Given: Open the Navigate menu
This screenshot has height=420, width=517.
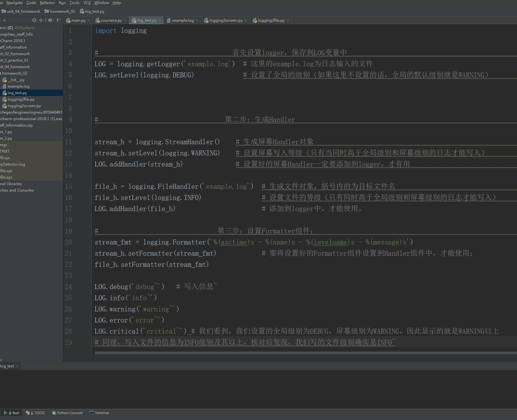Looking at the screenshot, I should tap(15, 3).
